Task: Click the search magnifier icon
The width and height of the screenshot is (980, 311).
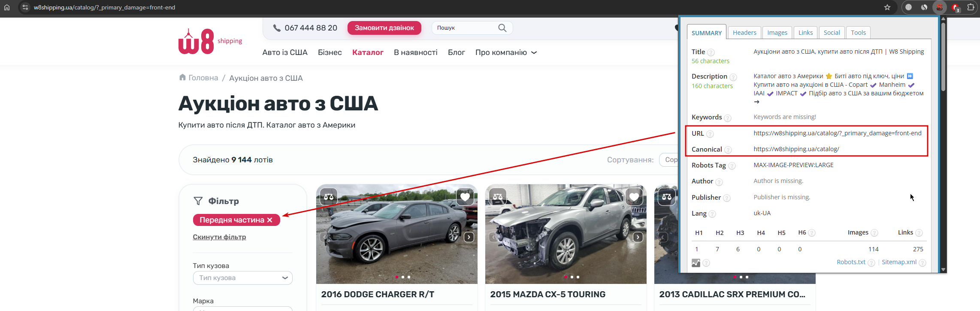Action: click(x=502, y=28)
